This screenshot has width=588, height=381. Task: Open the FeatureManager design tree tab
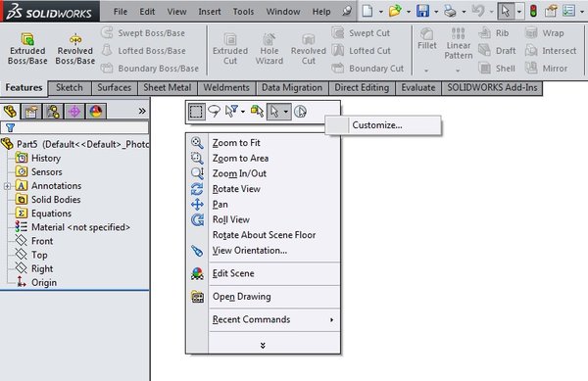10,112
